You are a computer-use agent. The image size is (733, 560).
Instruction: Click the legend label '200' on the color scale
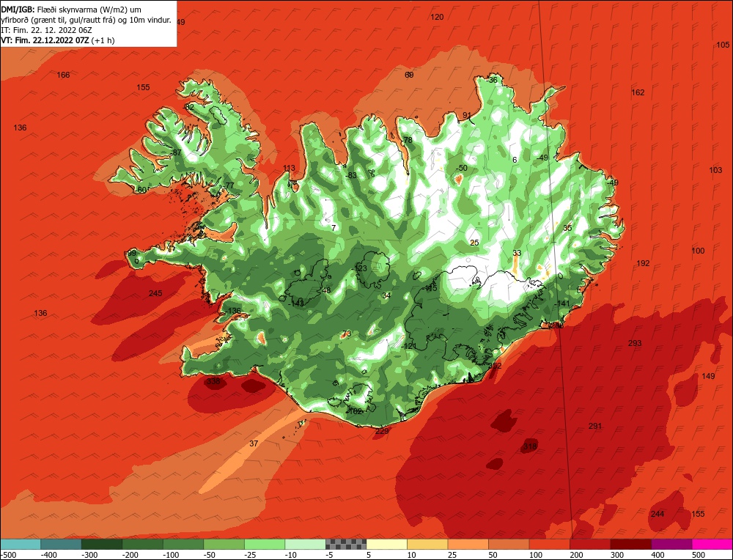pyautogui.click(x=576, y=555)
